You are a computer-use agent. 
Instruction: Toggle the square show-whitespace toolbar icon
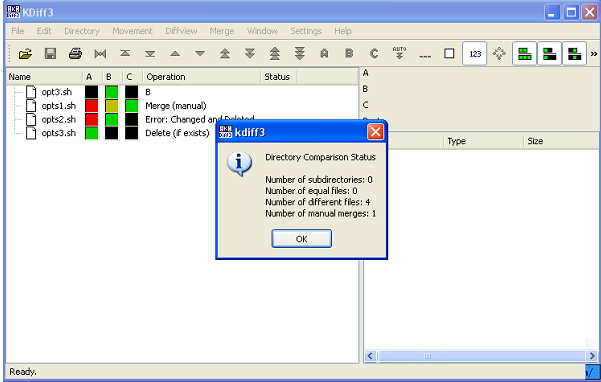pyautogui.click(x=449, y=54)
